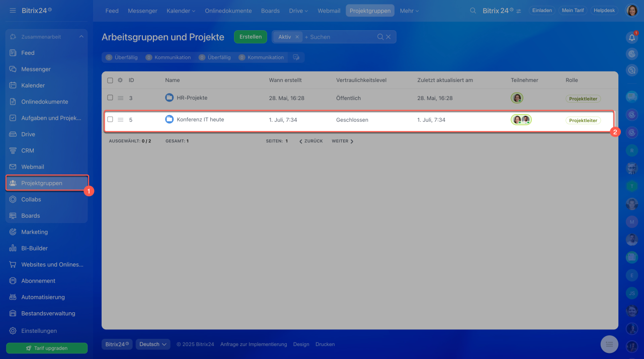Check the HR-Projekte row checkbox
Screen dimensions: 644x359
[110, 98]
